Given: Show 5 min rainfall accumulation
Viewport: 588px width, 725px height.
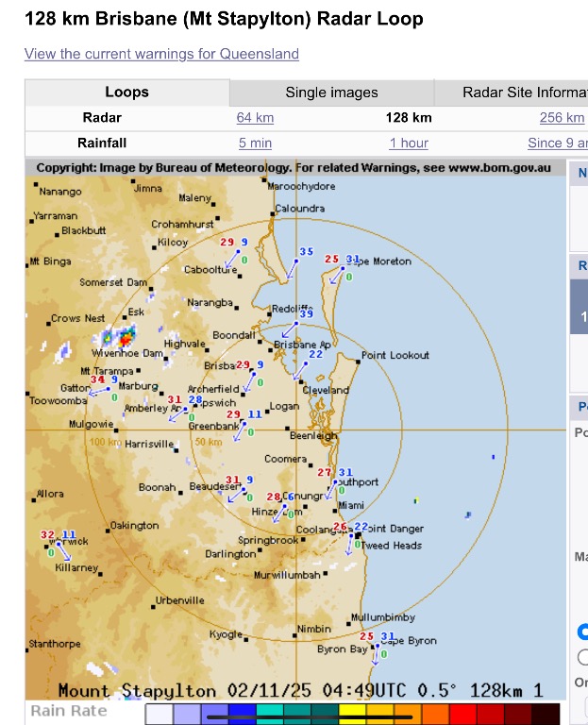Looking at the screenshot, I should (255, 143).
